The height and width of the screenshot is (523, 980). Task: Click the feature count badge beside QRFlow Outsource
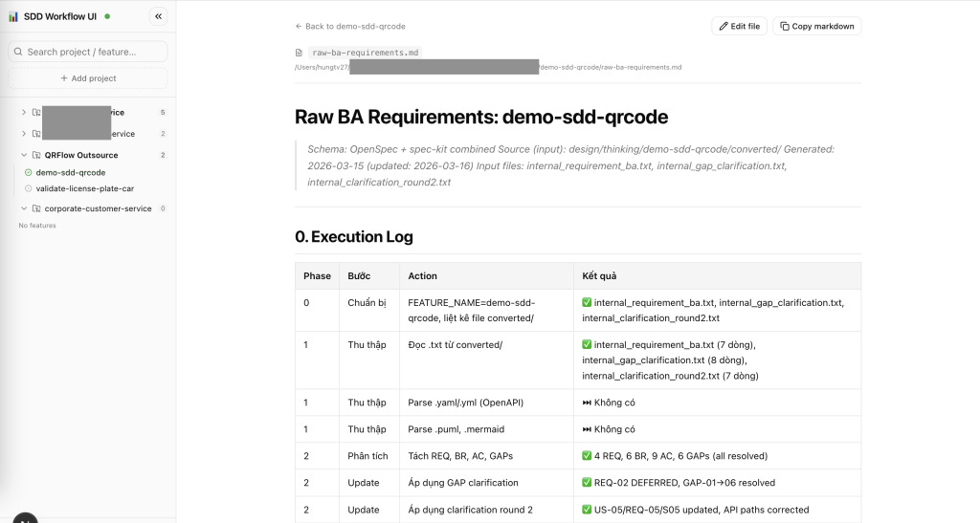tap(163, 155)
